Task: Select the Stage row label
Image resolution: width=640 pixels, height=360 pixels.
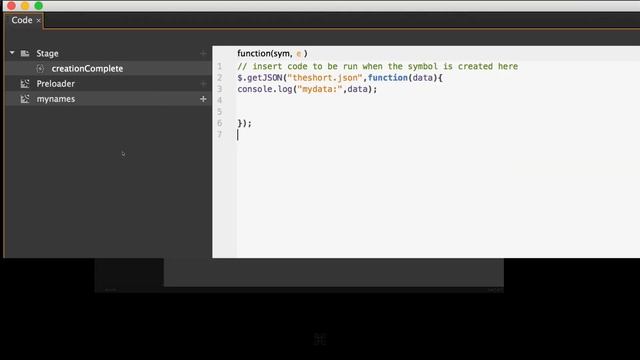Action: 47,53
